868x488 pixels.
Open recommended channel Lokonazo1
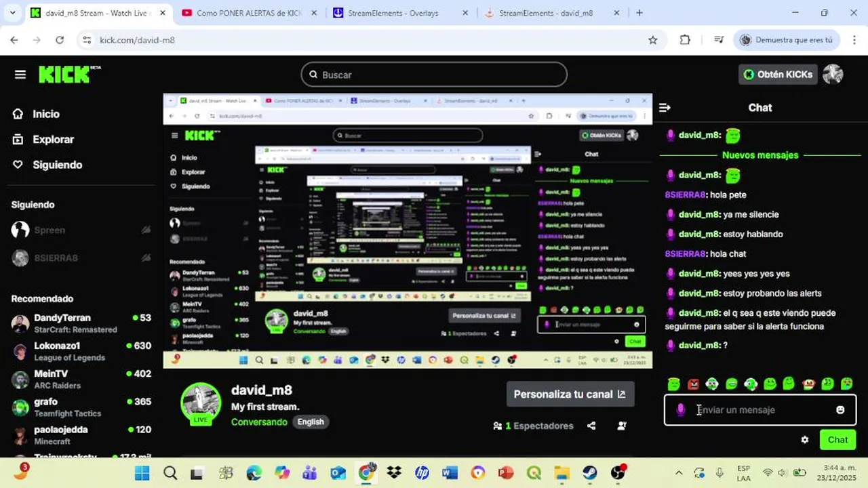pos(81,351)
